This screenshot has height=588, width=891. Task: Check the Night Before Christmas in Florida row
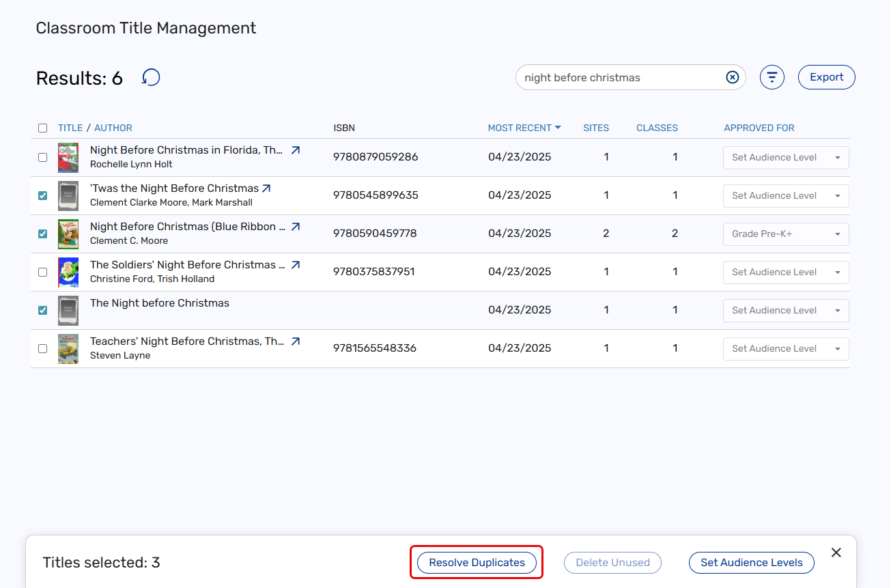point(43,157)
